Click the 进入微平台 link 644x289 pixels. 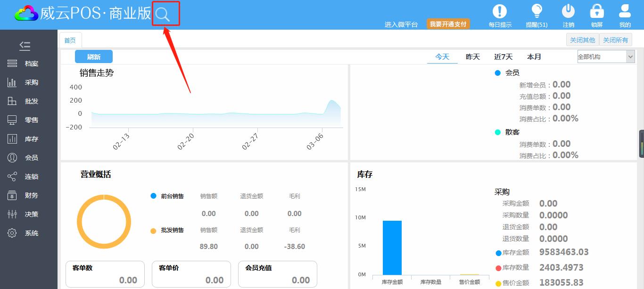coord(401,24)
